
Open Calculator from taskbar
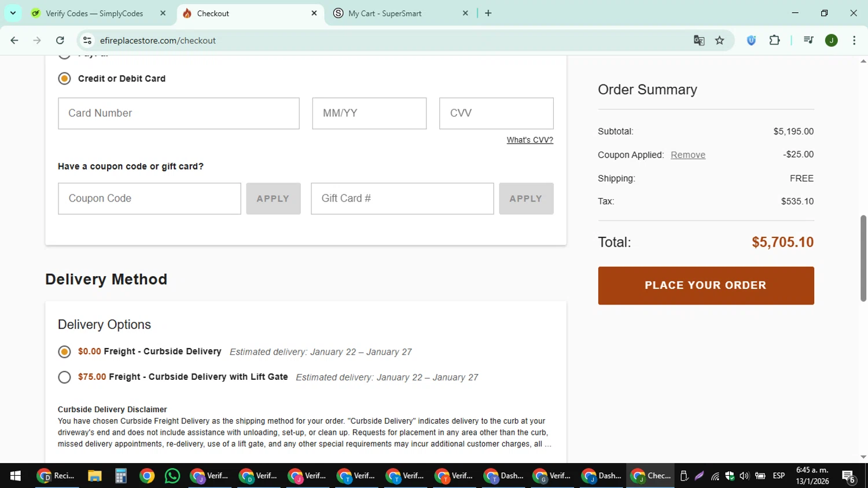click(121, 476)
